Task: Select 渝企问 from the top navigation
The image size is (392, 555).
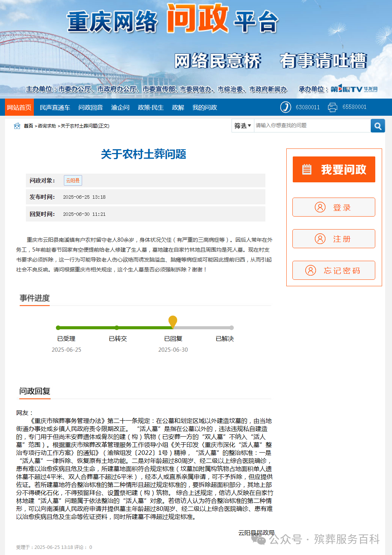Action: [120, 107]
